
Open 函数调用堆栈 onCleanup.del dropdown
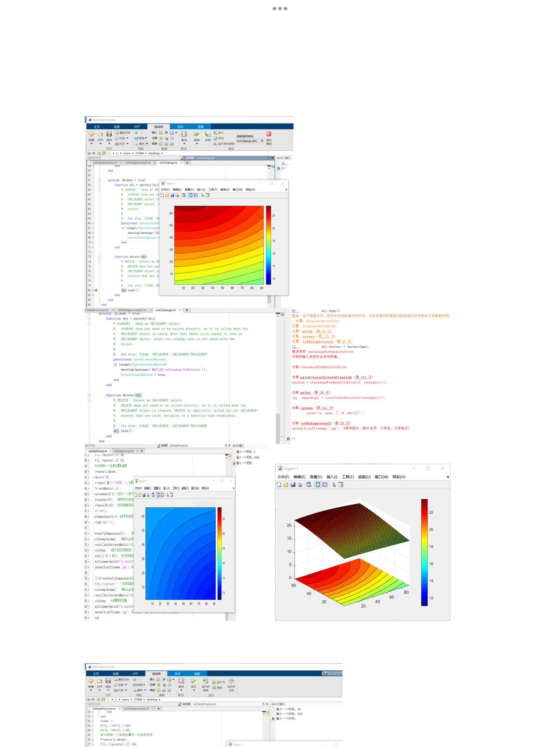pos(250,141)
